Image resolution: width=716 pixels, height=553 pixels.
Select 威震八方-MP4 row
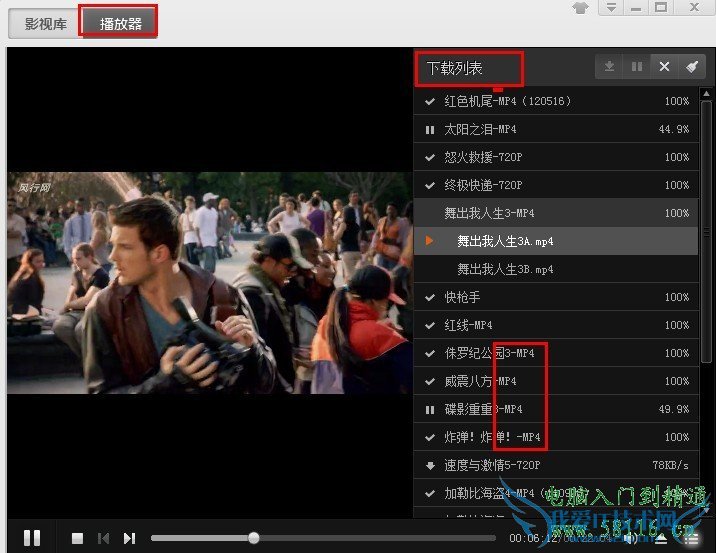coord(556,381)
